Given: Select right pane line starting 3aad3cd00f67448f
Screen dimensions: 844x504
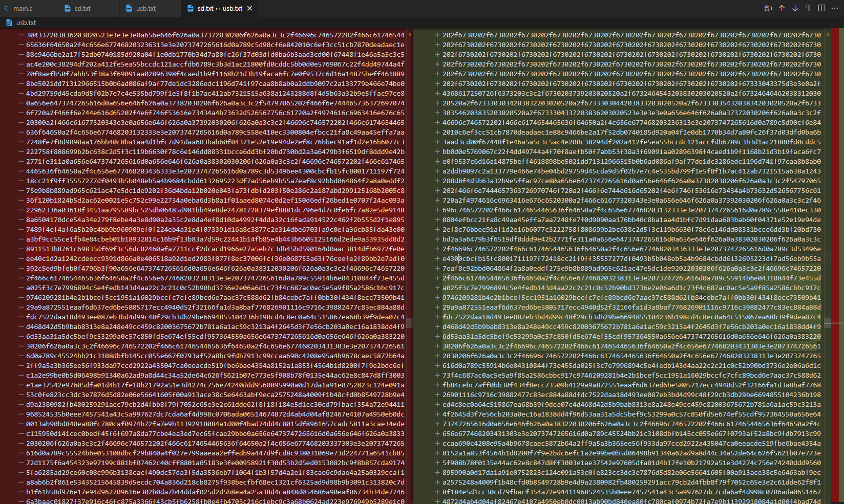Looking at the screenshot, I should click(631, 142).
